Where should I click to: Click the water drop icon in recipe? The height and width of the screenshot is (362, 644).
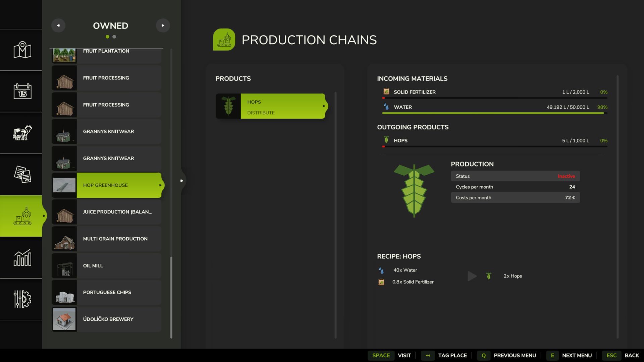tap(381, 270)
